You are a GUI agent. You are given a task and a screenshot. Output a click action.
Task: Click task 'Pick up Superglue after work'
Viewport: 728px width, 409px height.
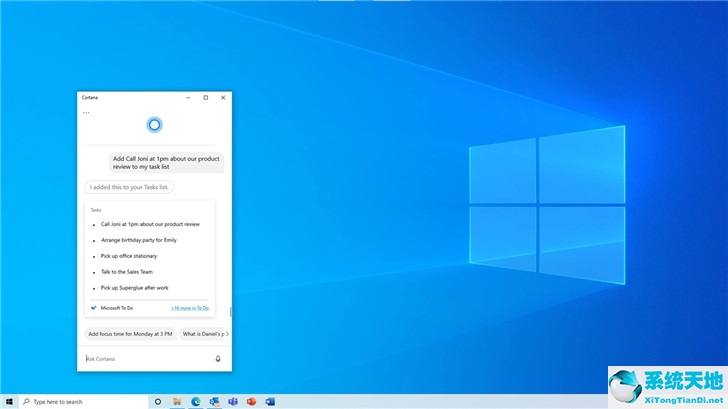(135, 288)
